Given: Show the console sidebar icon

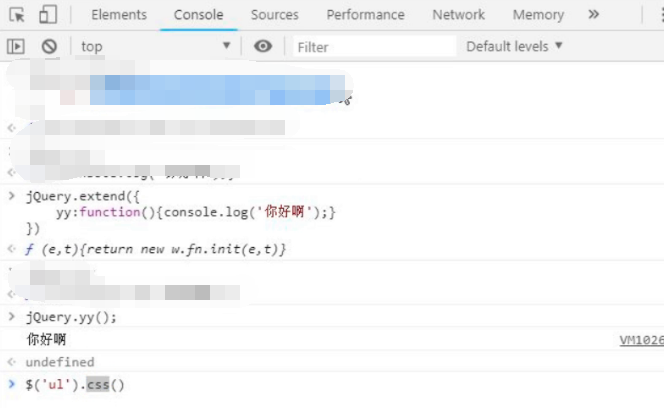Looking at the screenshot, I should [16, 46].
